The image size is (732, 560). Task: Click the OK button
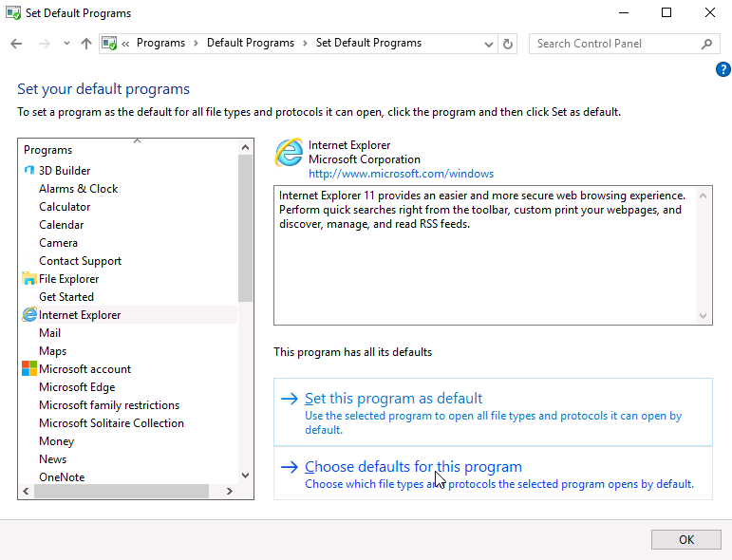click(x=686, y=540)
